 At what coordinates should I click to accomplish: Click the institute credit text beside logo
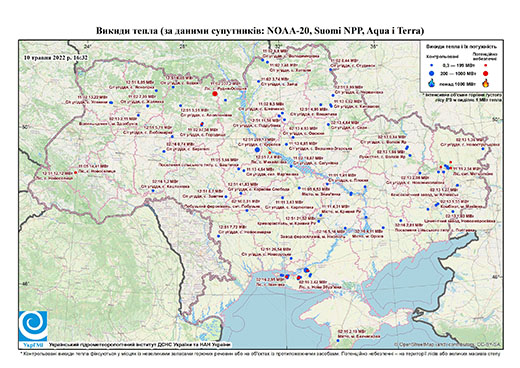click(140, 345)
